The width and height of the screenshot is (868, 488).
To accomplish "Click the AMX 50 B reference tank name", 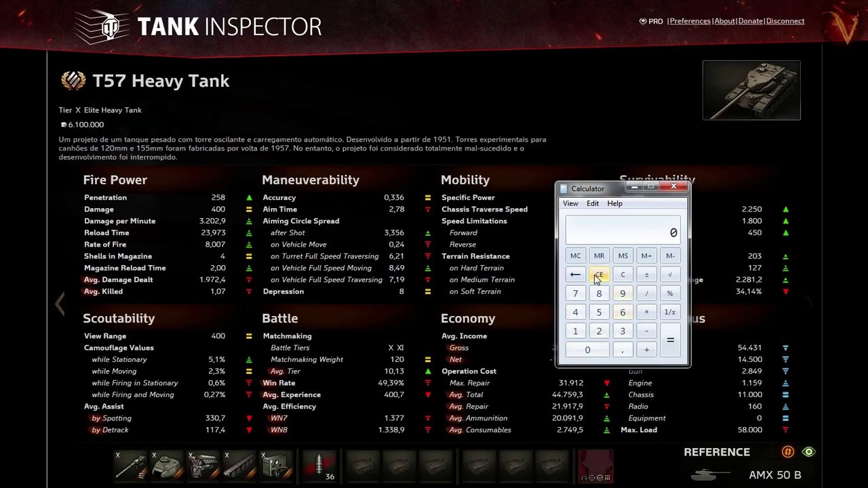I will click(x=775, y=475).
